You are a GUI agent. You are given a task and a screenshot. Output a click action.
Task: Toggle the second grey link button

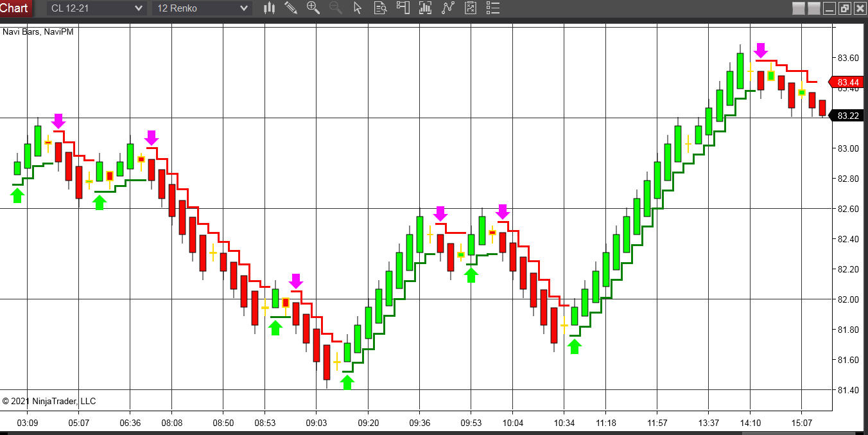[813, 8]
